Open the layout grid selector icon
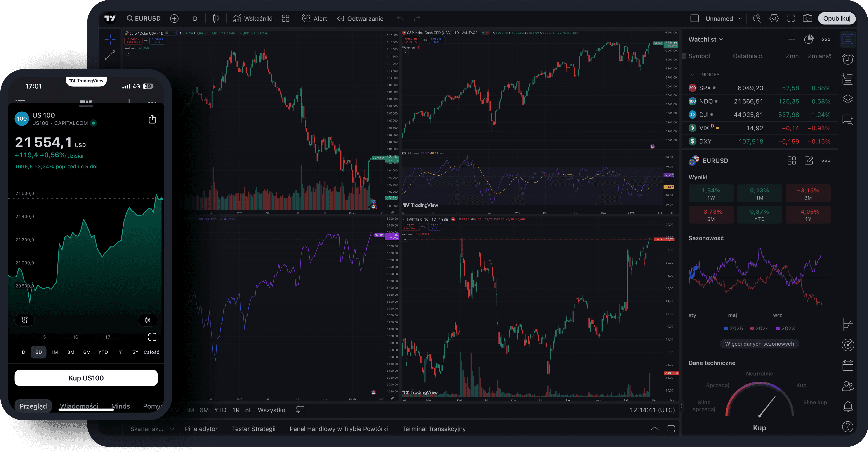Image resolution: width=868 pixels, height=456 pixels. (x=285, y=19)
